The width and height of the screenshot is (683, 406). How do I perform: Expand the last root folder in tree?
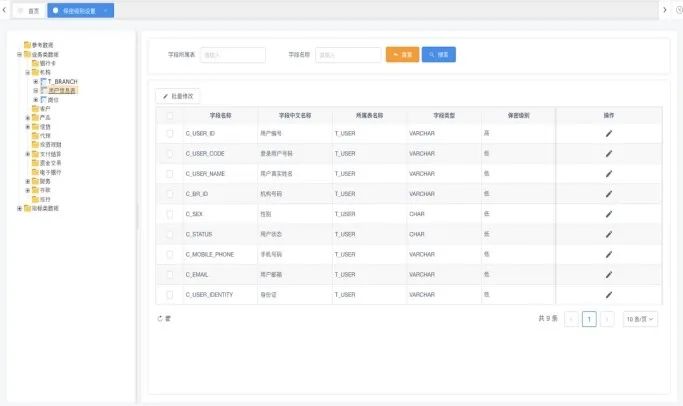20,208
